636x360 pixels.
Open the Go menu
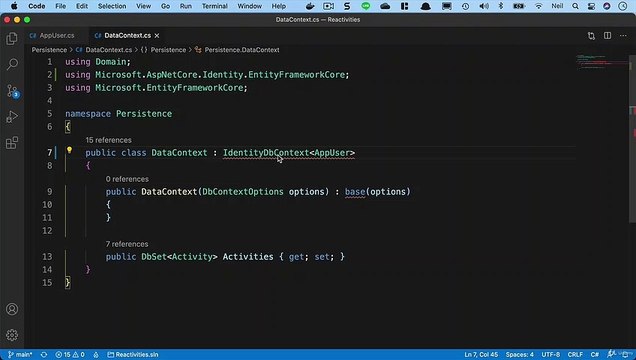tap(165, 6)
